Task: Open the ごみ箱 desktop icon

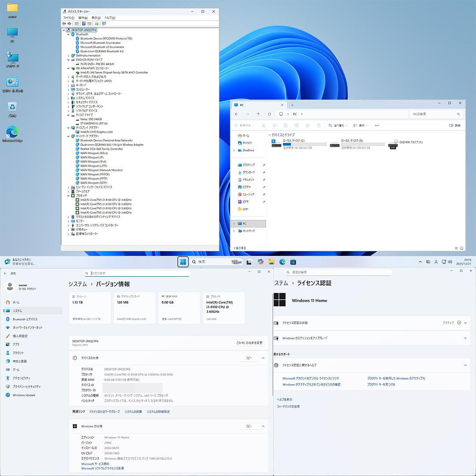Action: tap(12, 106)
